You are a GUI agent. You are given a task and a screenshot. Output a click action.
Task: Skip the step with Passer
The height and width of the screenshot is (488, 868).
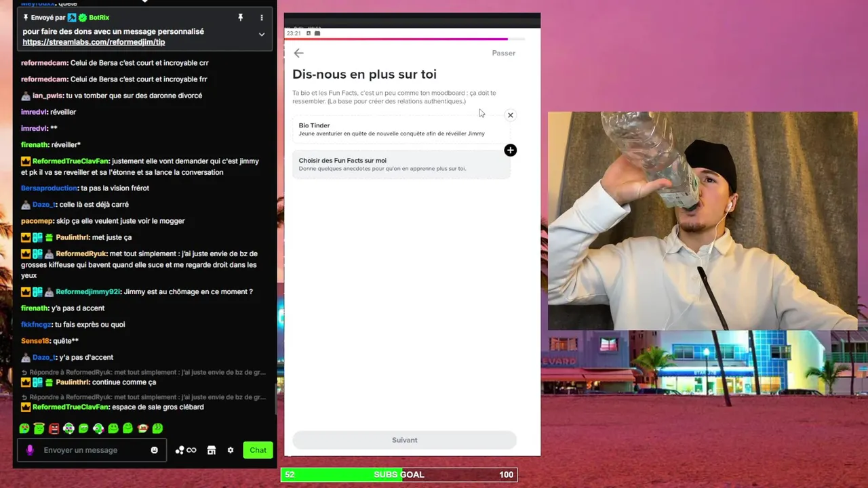tap(504, 53)
